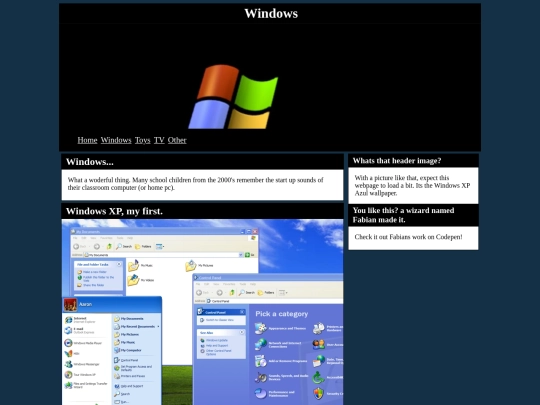Go to the Windows nav link
Image resolution: width=540 pixels, height=405 pixels.
pos(116,140)
